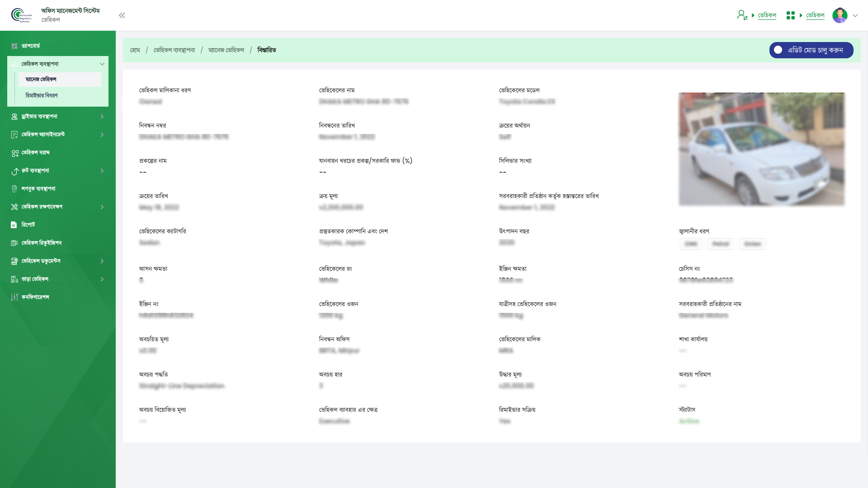This screenshot has height=488, width=868.
Task: Expand the ভেহিকেল ডকুমেন্টস chevron
Action: 102,261
